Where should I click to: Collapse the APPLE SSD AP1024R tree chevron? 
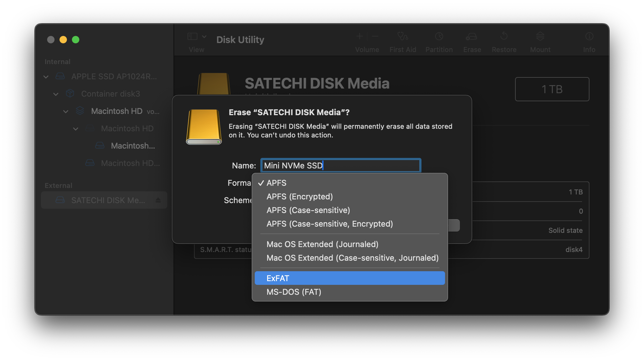coord(46,76)
